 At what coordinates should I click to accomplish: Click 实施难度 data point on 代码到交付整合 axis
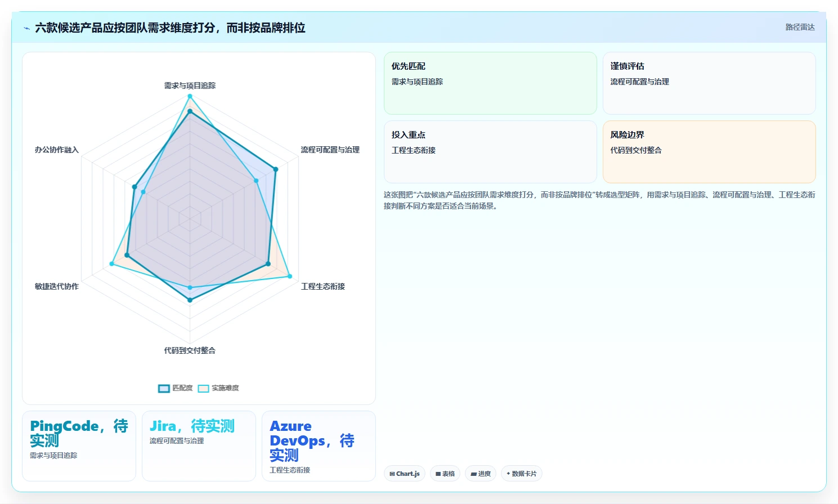[190, 287]
